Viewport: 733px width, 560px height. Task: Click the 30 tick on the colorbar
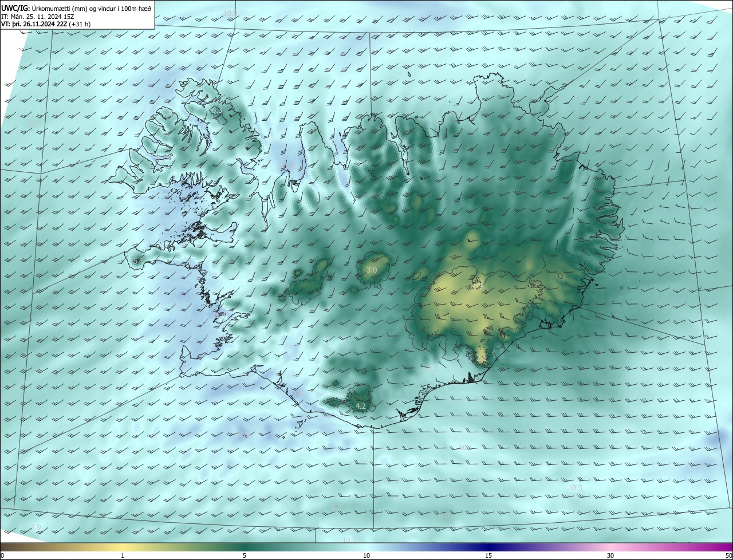point(610,555)
